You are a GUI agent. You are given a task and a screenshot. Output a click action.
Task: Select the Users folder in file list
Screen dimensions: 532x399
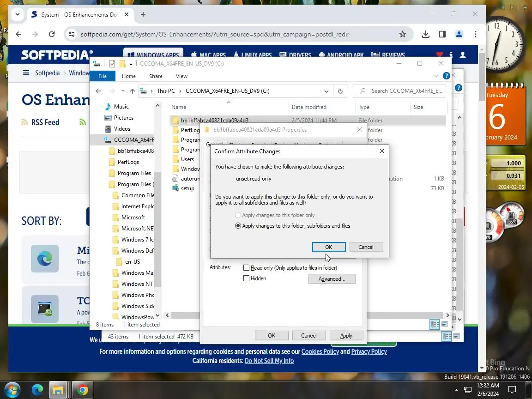pos(187,159)
